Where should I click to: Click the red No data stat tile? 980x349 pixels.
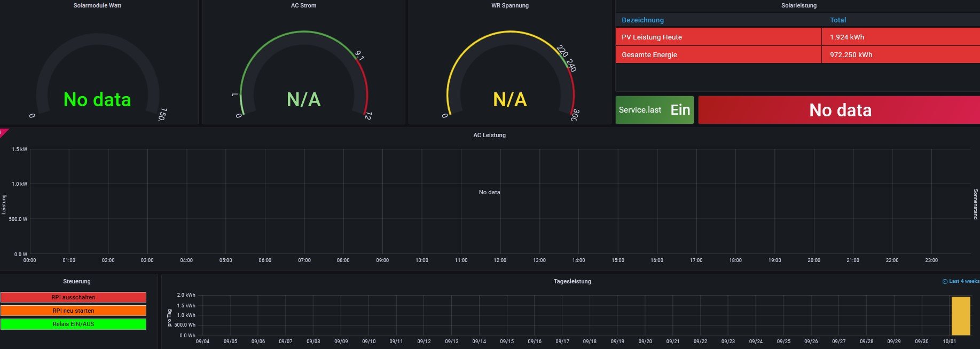click(x=839, y=110)
